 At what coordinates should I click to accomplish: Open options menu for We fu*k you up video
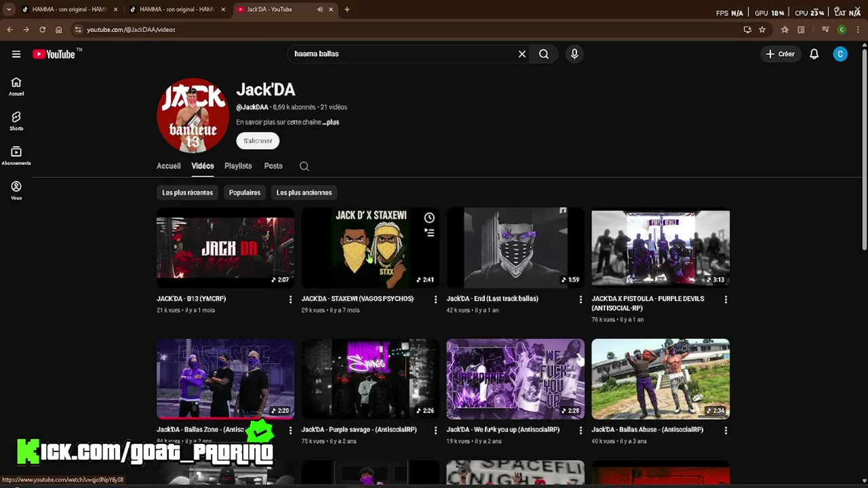580,430
